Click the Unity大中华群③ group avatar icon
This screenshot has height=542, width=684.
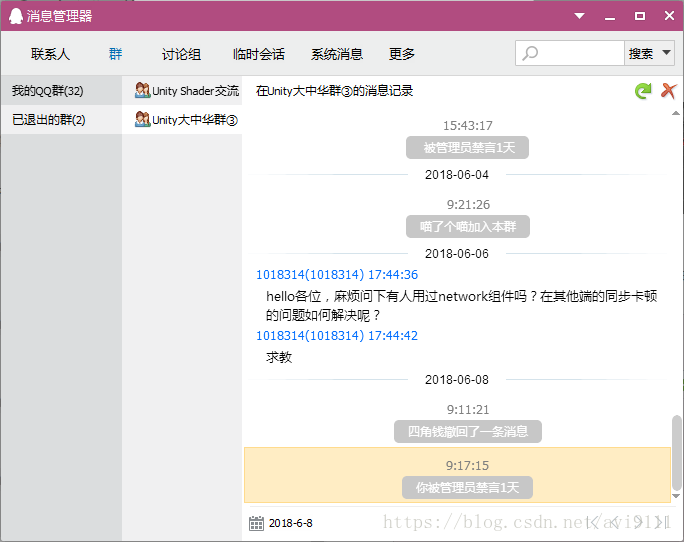[142, 119]
